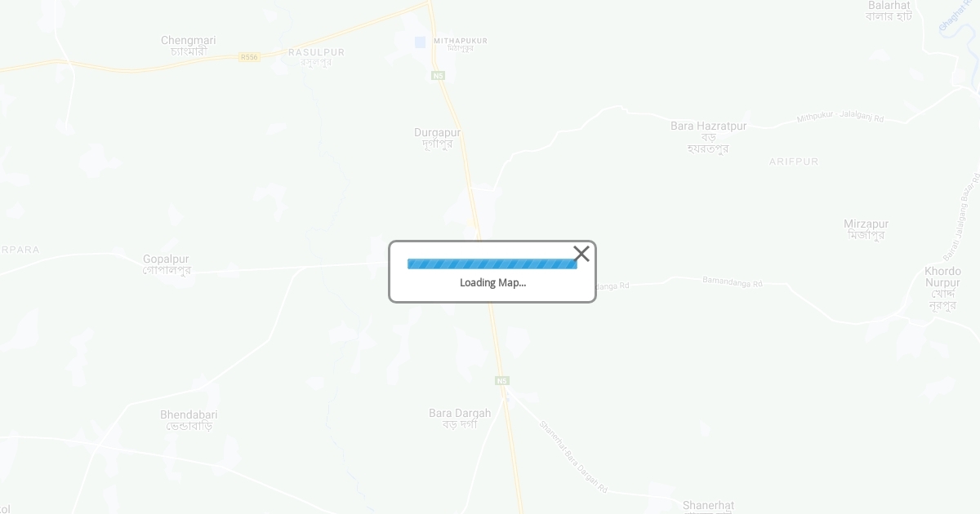The height and width of the screenshot is (514, 980).
Task: Click the blue square marker at Mithapukur
Action: tap(421, 42)
